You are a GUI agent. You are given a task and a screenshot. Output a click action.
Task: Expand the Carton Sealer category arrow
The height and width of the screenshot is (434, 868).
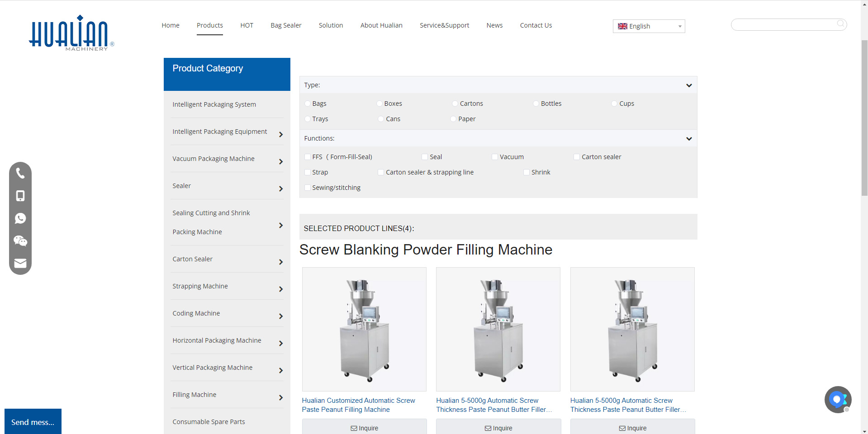coord(281,262)
